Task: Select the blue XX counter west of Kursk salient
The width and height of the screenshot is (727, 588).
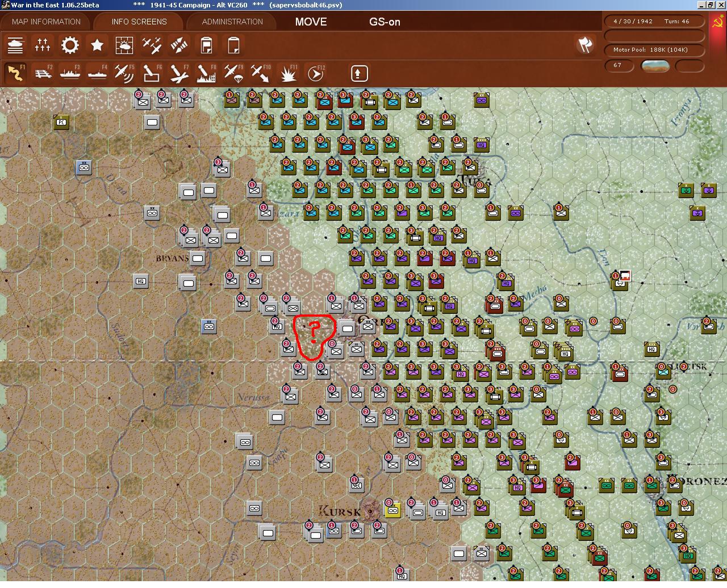Action: click(x=209, y=326)
